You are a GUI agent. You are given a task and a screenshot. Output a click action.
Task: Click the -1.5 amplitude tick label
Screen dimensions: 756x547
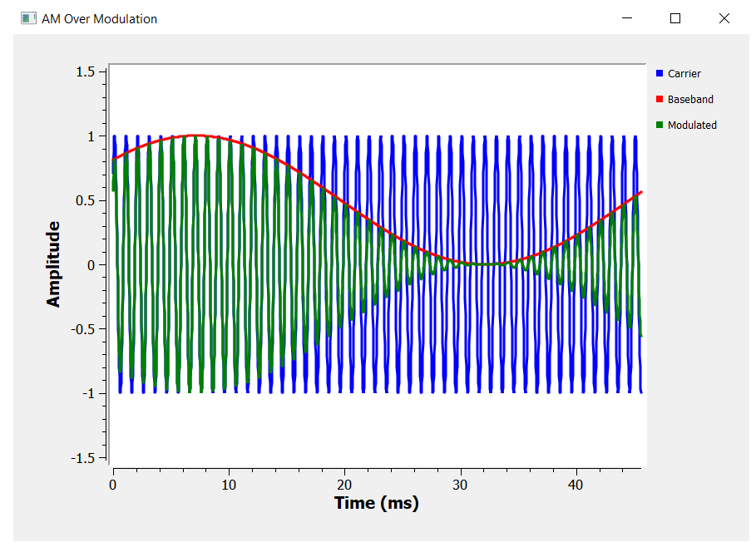82,458
